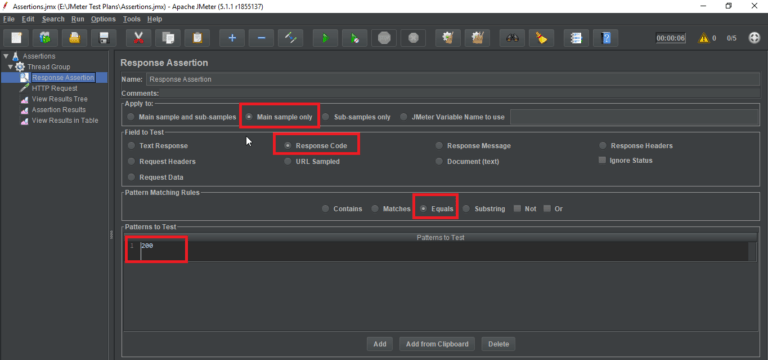
Task: Click the Add plus toolbar icon
Action: click(x=232, y=38)
